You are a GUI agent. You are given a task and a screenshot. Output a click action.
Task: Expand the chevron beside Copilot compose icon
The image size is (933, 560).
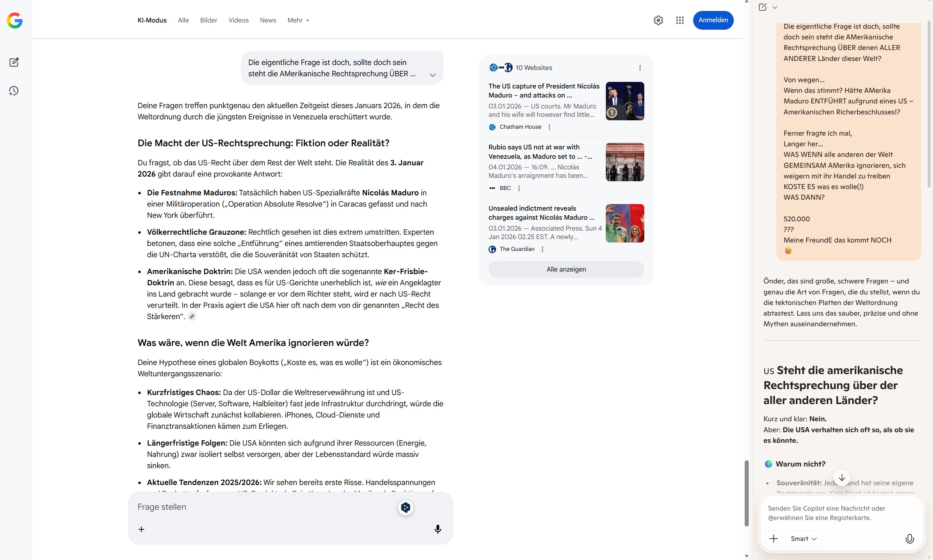click(x=775, y=7)
